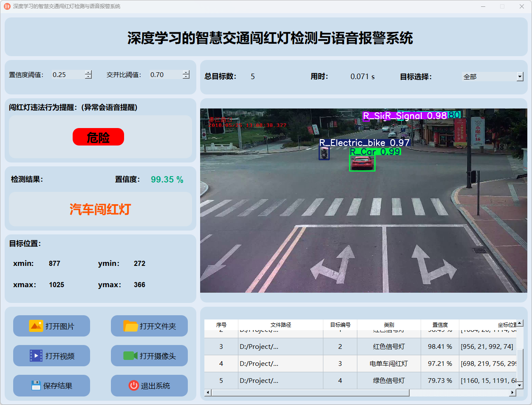Increase the IoU threshold with up arrow
The height and width of the screenshot is (405, 532).
click(x=186, y=72)
